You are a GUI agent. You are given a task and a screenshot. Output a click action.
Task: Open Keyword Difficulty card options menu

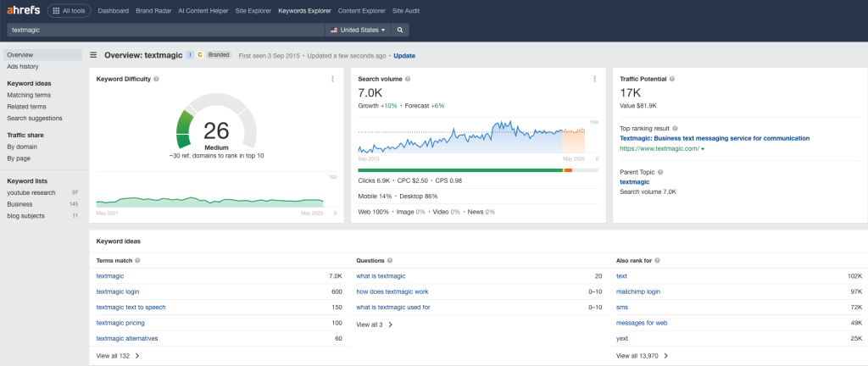[x=332, y=79]
